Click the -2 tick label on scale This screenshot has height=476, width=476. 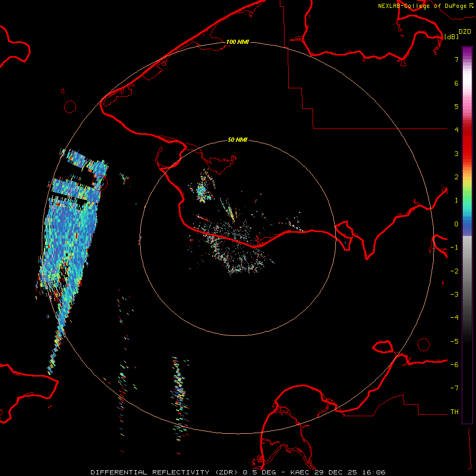click(x=454, y=271)
